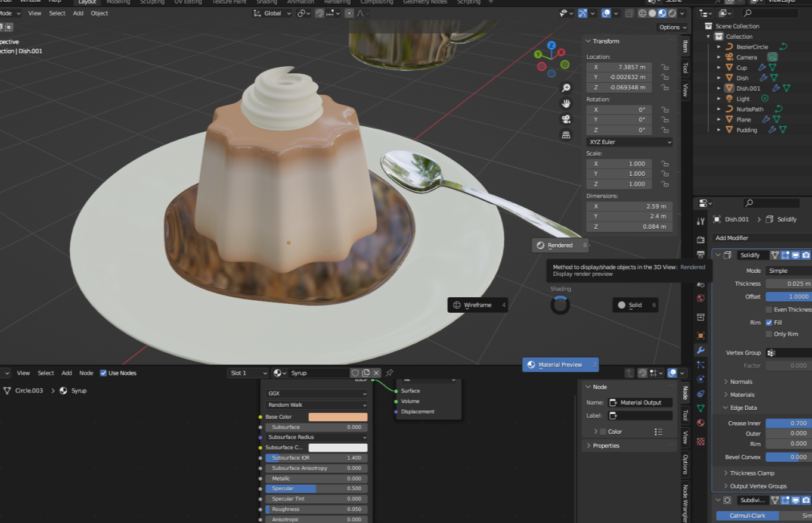The width and height of the screenshot is (812, 523).
Task: Select wireframe shading icon in viewport header
Action: (642, 13)
